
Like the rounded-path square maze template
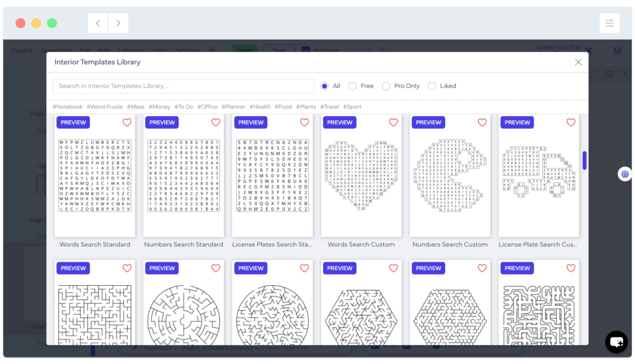point(571,268)
